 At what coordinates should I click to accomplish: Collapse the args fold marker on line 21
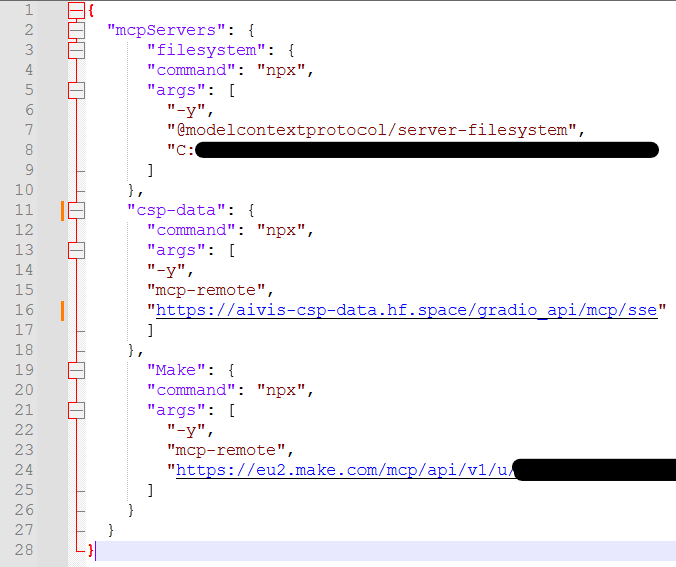(76, 410)
